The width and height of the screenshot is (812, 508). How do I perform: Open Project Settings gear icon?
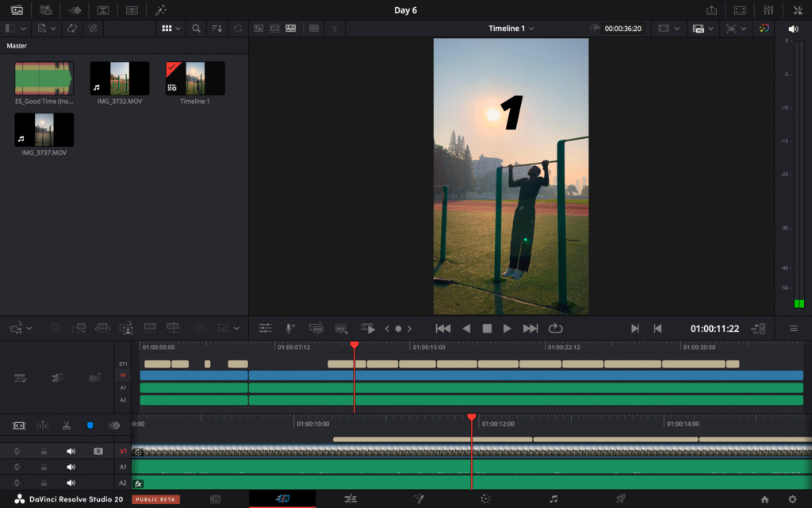(x=792, y=499)
